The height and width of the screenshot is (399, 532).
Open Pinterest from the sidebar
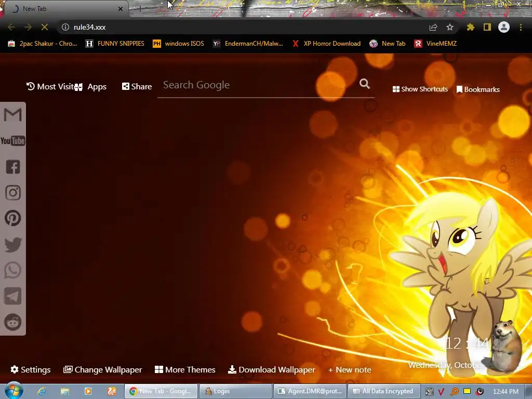13,219
